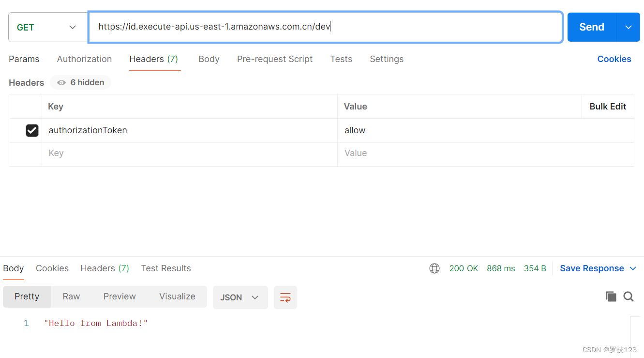Open the JSON format dropdown
The height and width of the screenshot is (358, 644).
(240, 297)
